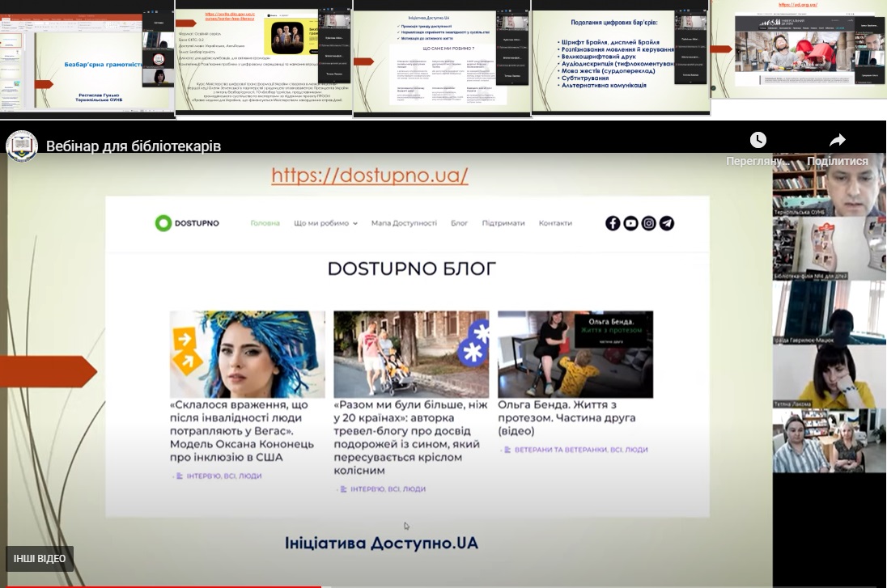Open the ud.org.ua website slide thumbnail
This screenshot has width=887, height=588.
799,50
